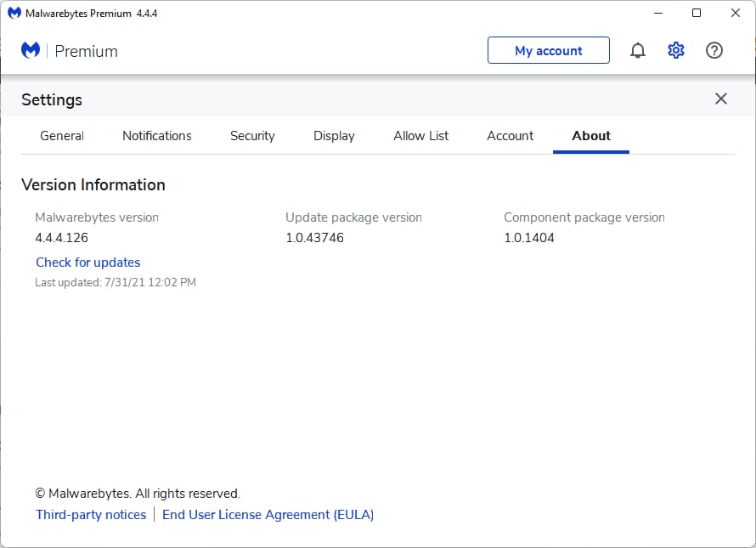The height and width of the screenshot is (548, 756).
Task: Open Third-party notices
Action: 91,514
